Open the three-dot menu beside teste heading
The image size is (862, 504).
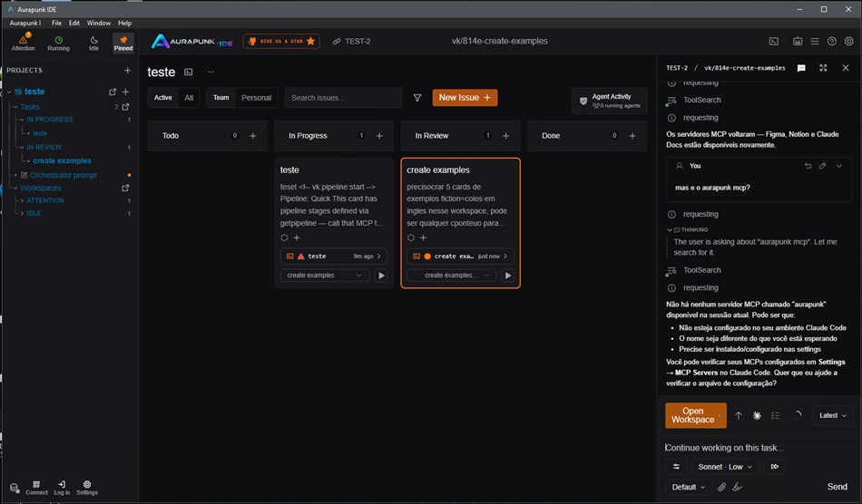click(x=211, y=72)
